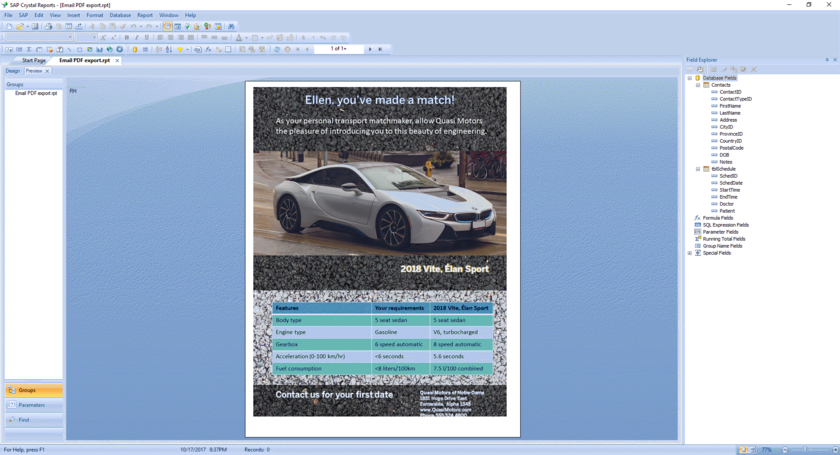Open the Insert menu
The image size is (840, 455).
pyautogui.click(x=73, y=15)
